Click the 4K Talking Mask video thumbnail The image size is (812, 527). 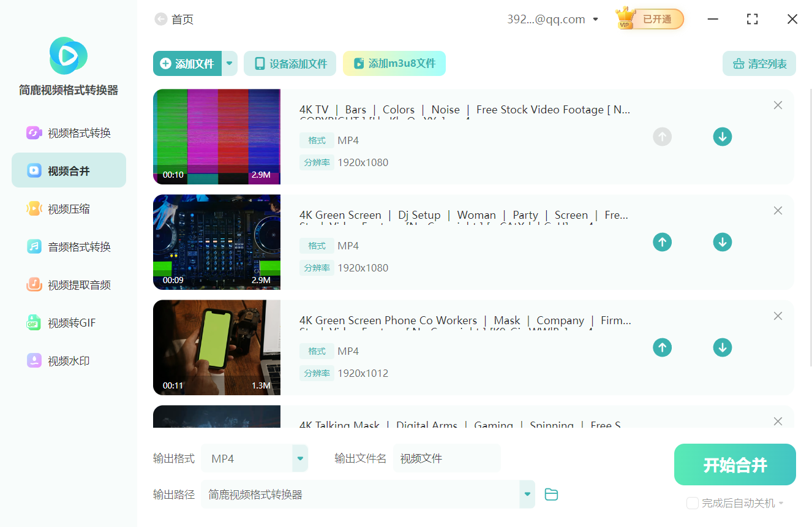[217, 417]
